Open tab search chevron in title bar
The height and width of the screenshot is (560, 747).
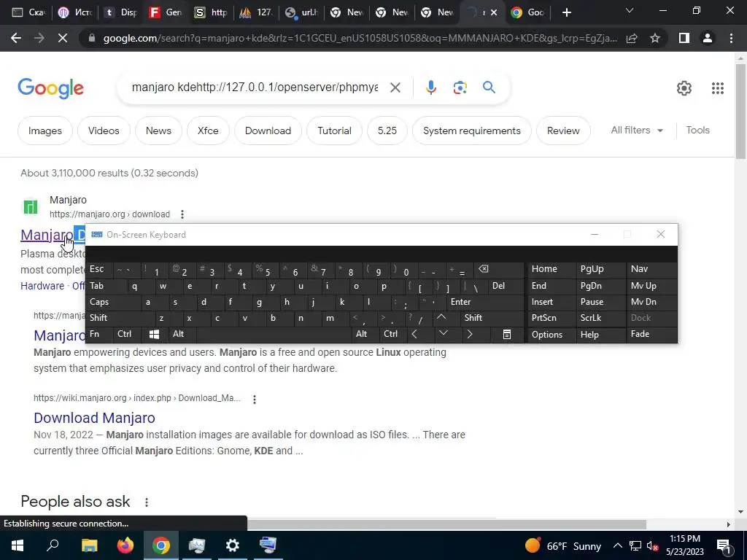(630, 10)
